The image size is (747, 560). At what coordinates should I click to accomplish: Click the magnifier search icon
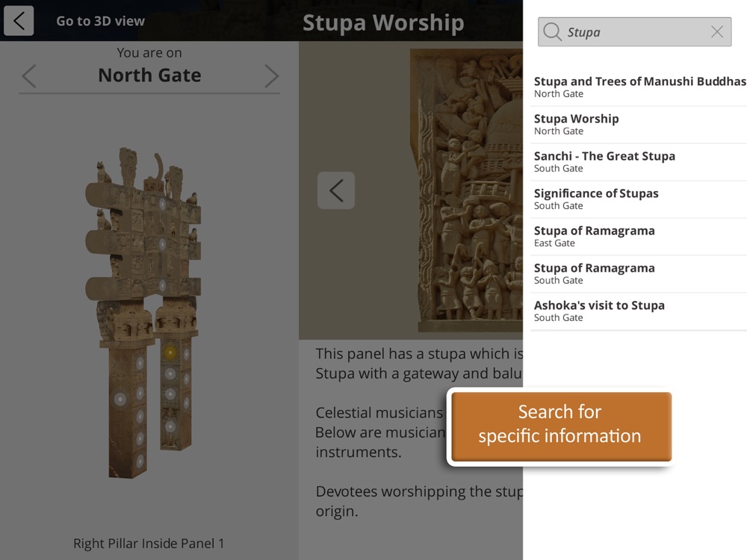click(x=552, y=32)
